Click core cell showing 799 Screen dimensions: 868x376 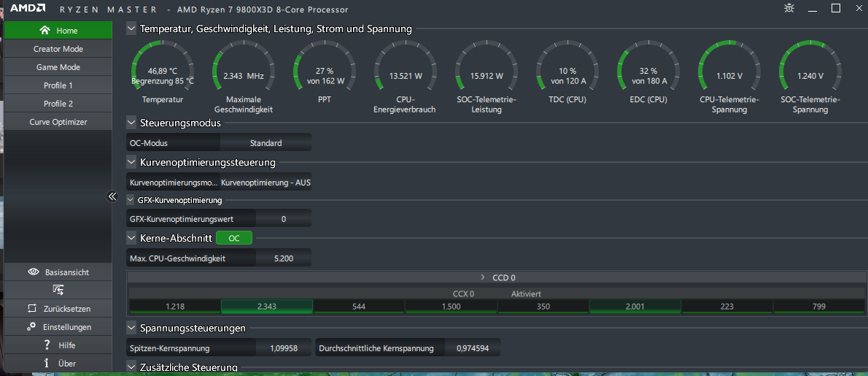pyautogui.click(x=818, y=306)
